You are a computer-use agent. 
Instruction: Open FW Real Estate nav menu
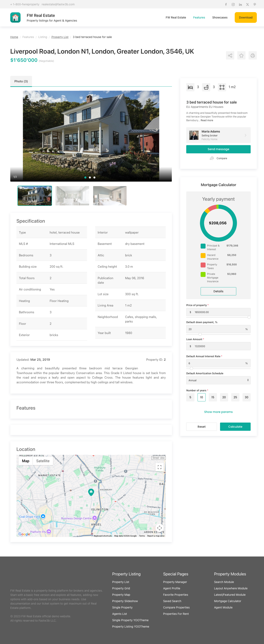[176, 17]
